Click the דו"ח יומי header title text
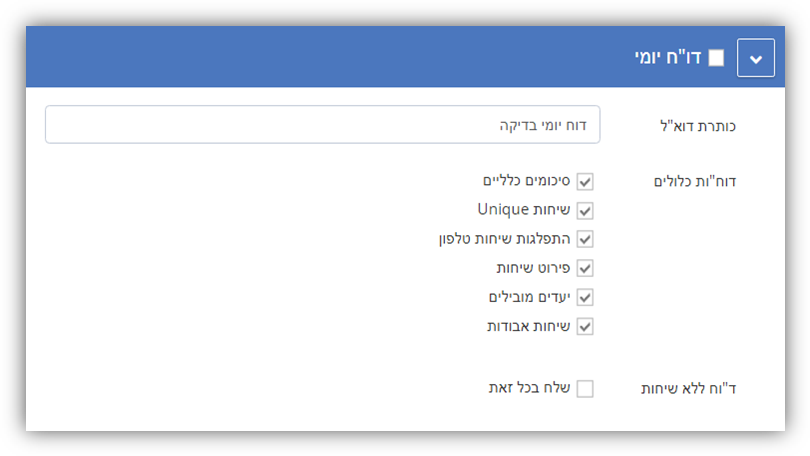 click(x=668, y=57)
